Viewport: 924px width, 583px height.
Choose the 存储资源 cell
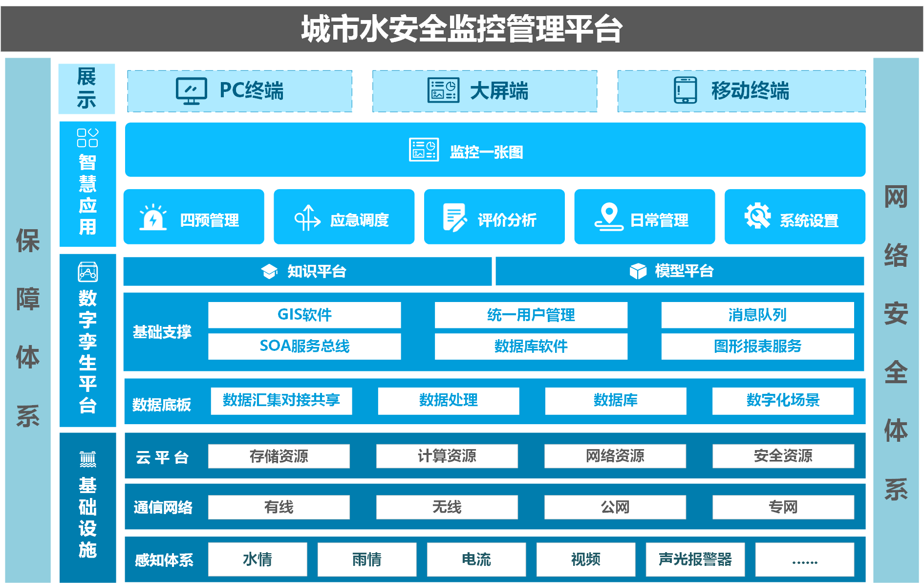click(x=279, y=456)
